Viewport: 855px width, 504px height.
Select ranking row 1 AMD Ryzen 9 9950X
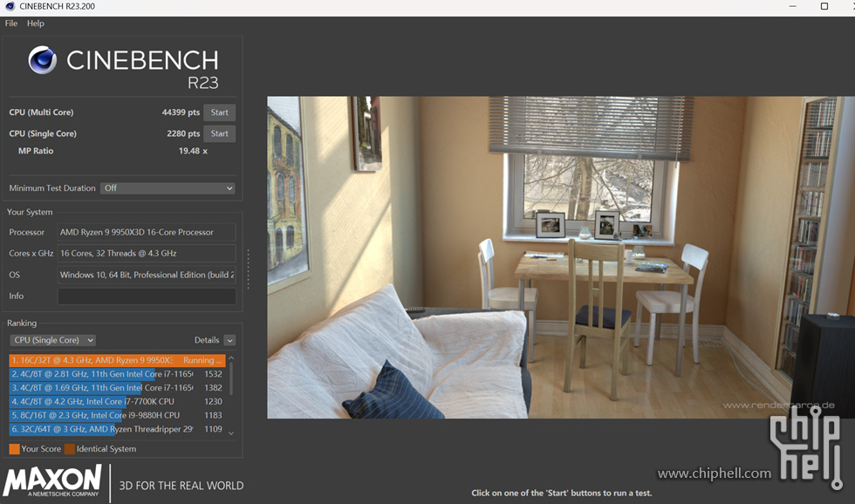(x=117, y=360)
